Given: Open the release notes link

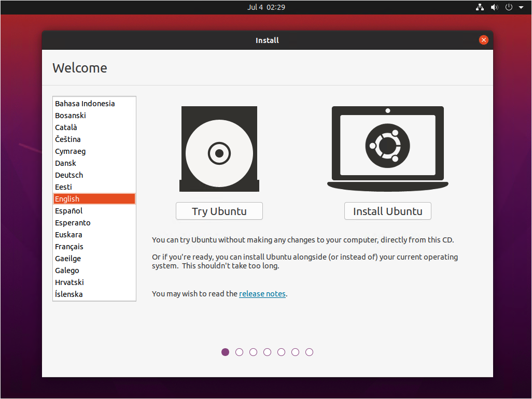Looking at the screenshot, I should (x=262, y=294).
